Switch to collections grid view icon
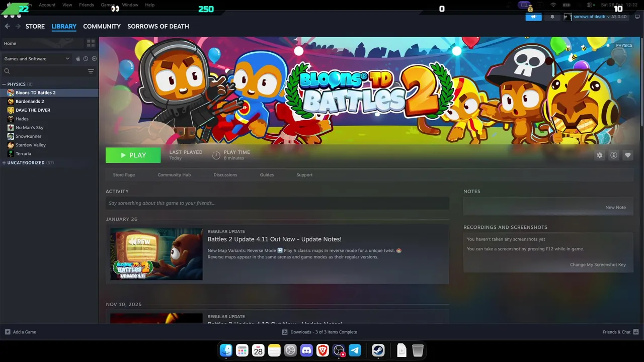Viewport: 644px width, 362px height. pos(91,43)
